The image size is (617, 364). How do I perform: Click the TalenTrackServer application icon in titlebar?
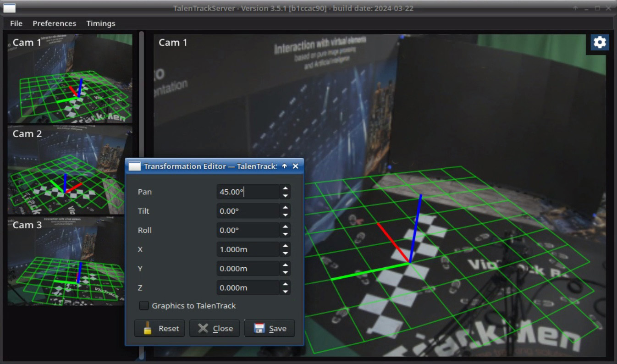point(9,8)
